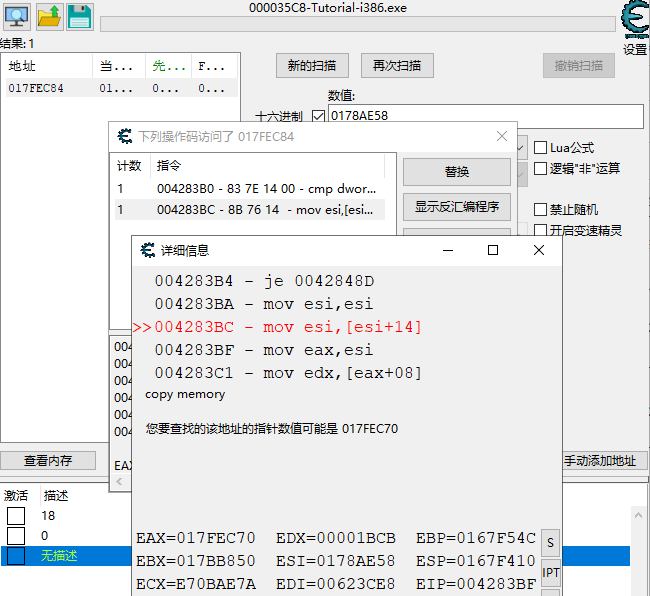
Task: Click the 计数 column header
Action: tap(129, 166)
